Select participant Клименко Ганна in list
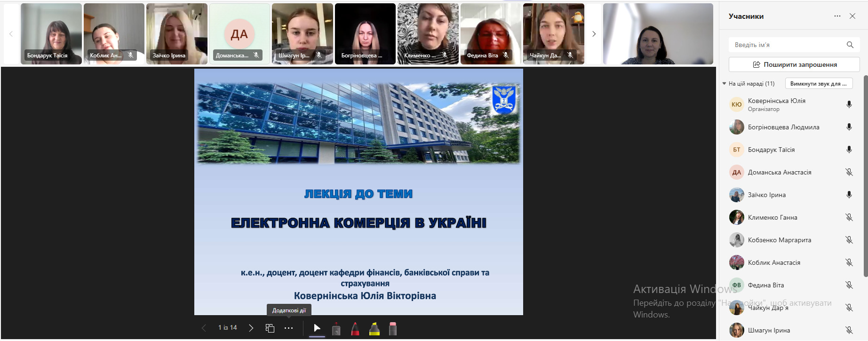 [x=772, y=217]
